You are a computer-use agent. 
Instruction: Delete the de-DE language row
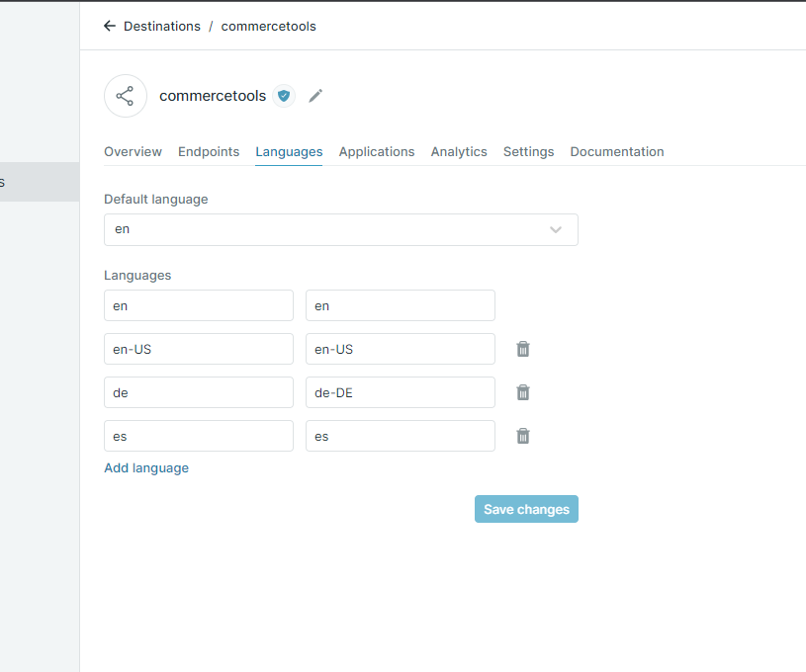tap(523, 392)
